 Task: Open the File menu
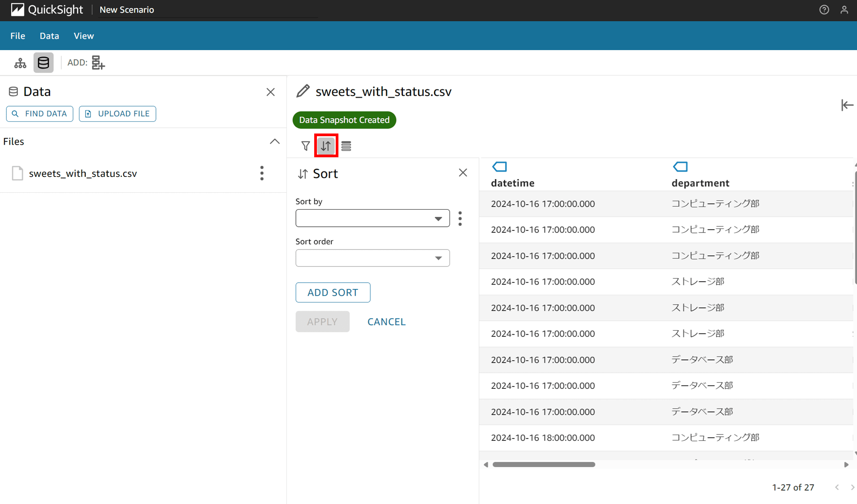[x=17, y=36]
